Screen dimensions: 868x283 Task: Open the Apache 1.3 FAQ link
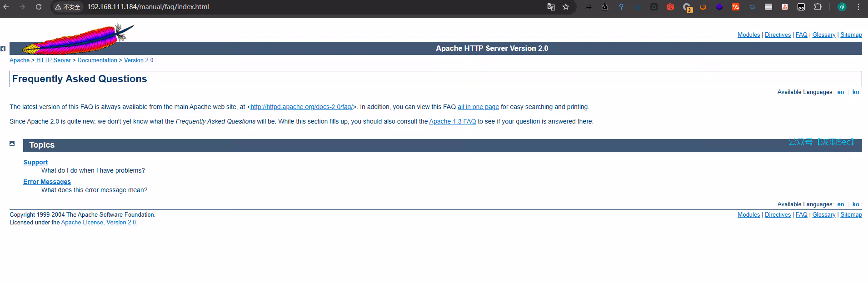(452, 121)
